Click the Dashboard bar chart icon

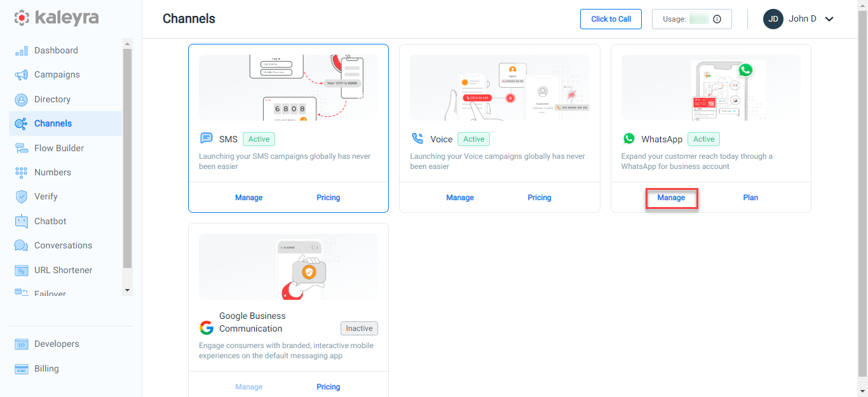pos(22,51)
